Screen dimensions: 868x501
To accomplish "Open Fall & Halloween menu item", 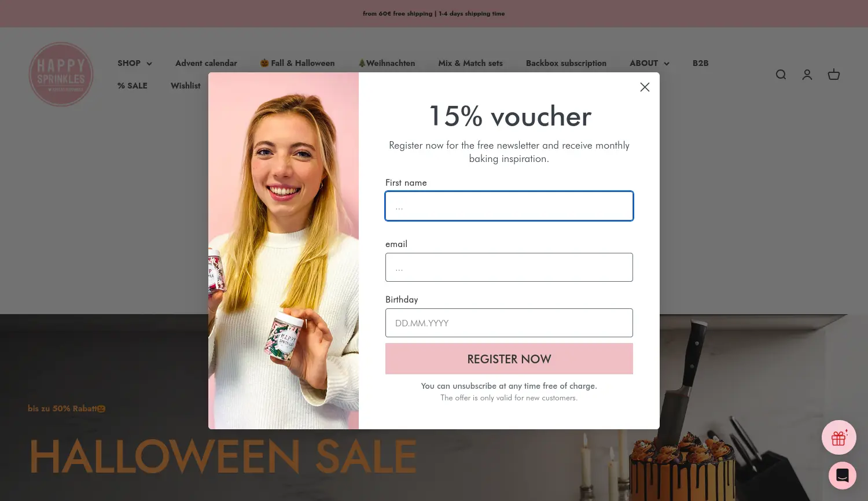I will tap(297, 63).
